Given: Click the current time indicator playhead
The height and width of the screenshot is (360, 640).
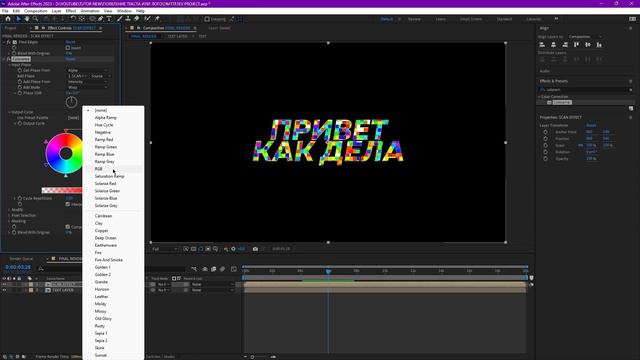Looking at the screenshot, I should point(328,271).
